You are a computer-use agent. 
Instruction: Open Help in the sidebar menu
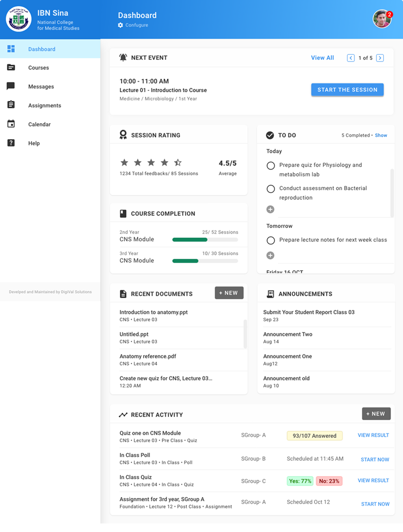pyautogui.click(x=50, y=143)
